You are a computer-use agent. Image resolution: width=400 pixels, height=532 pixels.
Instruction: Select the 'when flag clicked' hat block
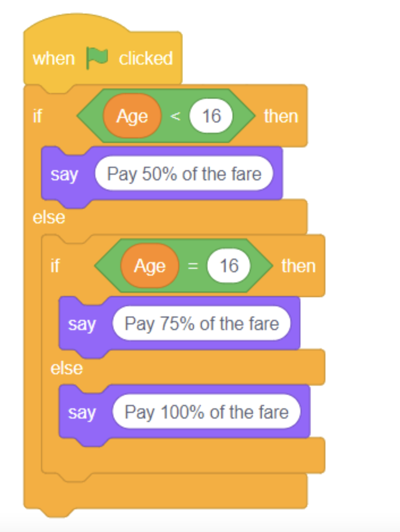[53, 58]
